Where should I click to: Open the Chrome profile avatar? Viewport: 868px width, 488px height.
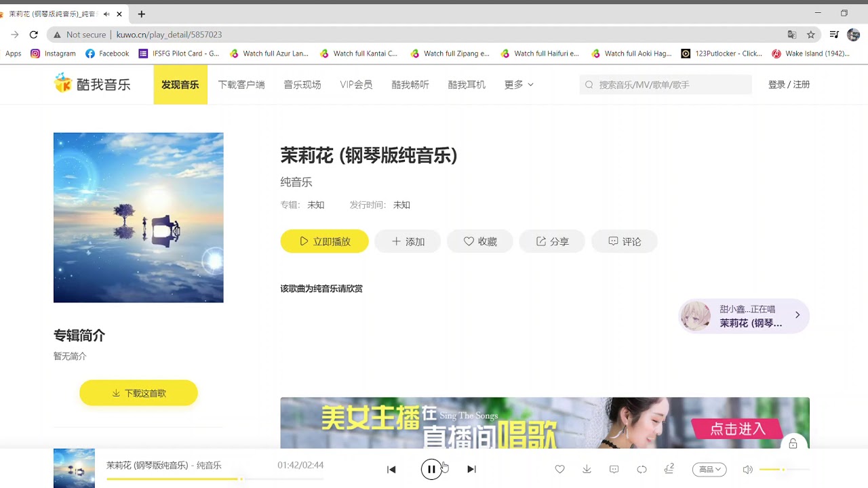(853, 35)
